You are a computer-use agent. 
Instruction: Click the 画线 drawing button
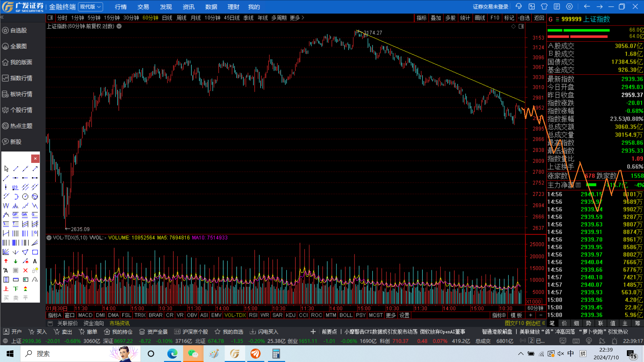pos(480,18)
